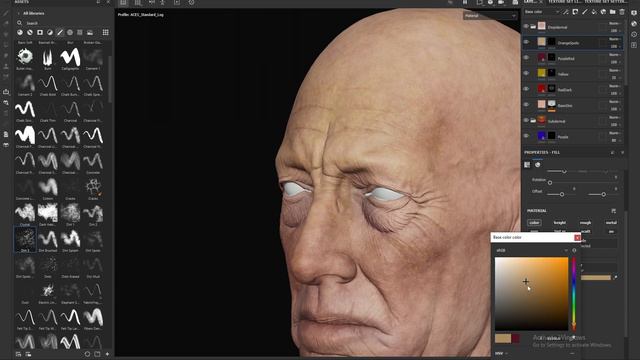This screenshot has width=640, height=360.
Task: Hide the OrangeSpots layer
Action: click(x=526, y=42)
